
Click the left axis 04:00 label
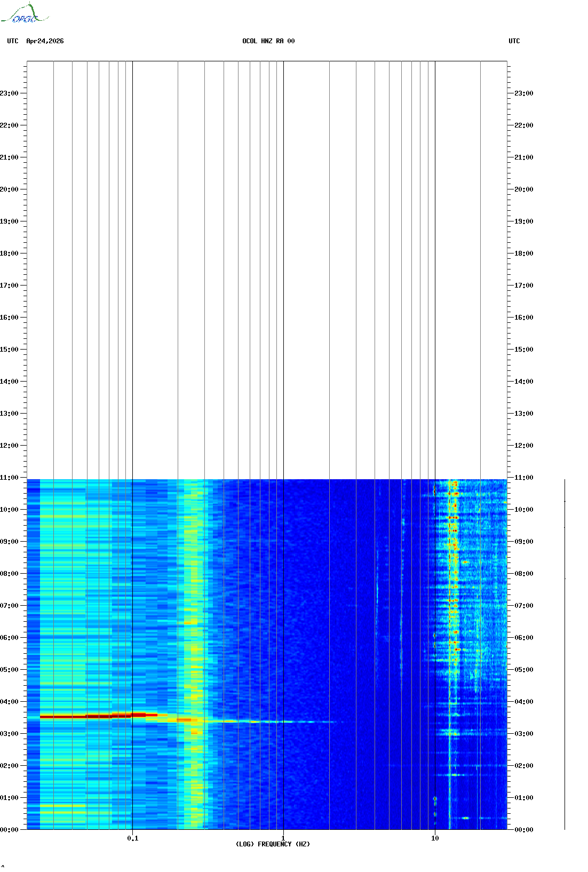tap(9, 702)
